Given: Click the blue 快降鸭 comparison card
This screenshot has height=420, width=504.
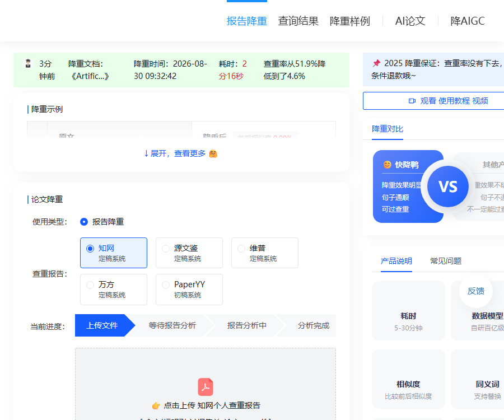Looking at the screenshot, I should click(408, 186).
